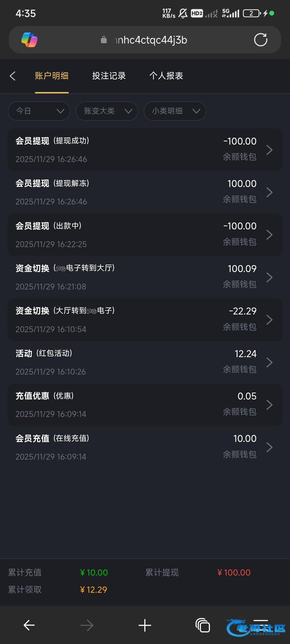Screen dimensions: 290x644
Task: Go back using the header back chevron
Action: coord(12,76)
